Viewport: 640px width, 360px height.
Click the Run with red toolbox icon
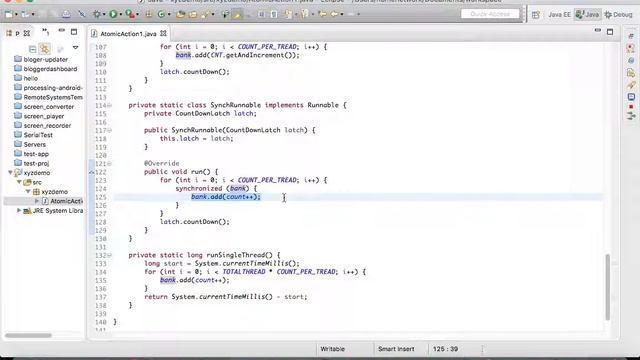click(130, 14)
